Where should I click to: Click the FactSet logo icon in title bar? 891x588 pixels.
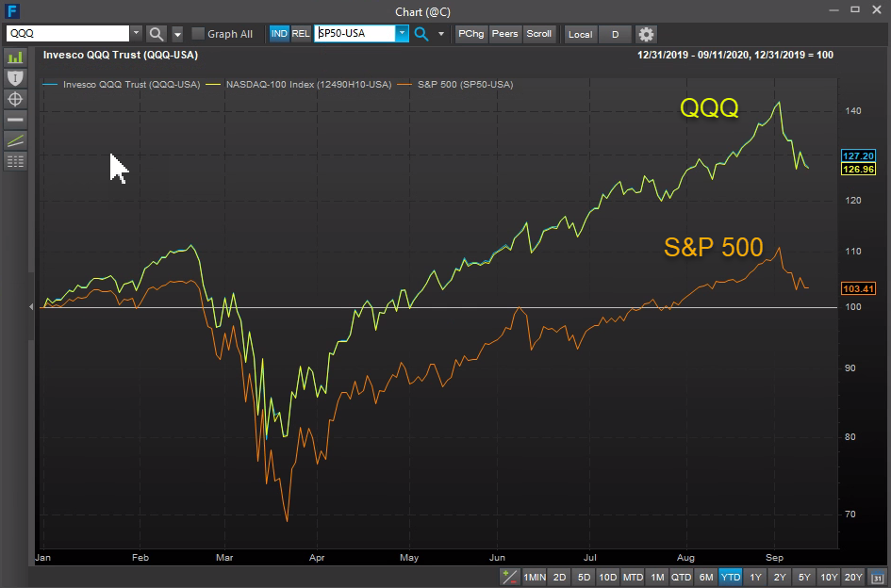11,10
